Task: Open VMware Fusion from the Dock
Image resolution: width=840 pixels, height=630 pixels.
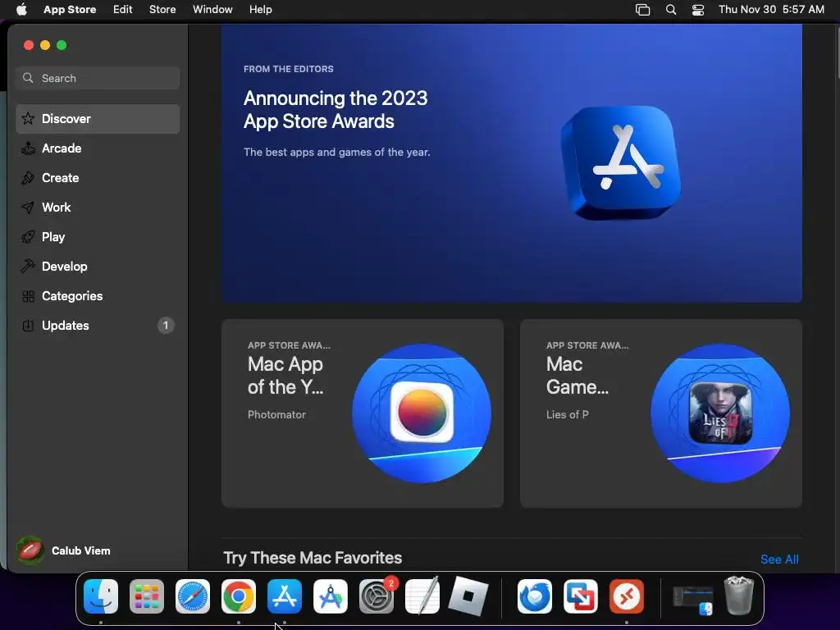Action: 581,596
